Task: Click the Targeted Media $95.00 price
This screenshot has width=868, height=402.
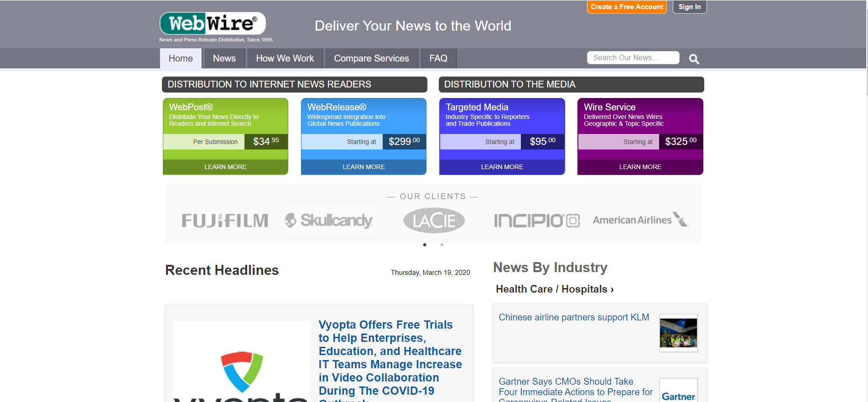Action: point(542,142)
